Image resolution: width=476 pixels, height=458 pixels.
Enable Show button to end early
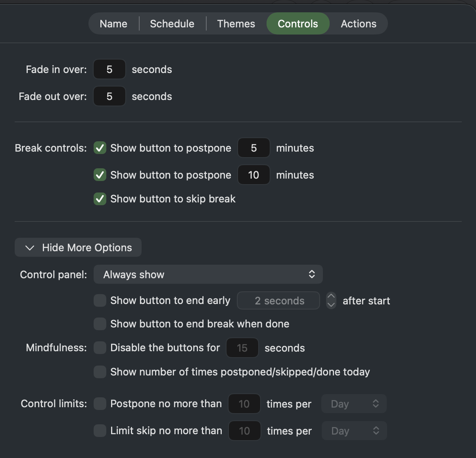pyautogui.click(x=100, y=300)
